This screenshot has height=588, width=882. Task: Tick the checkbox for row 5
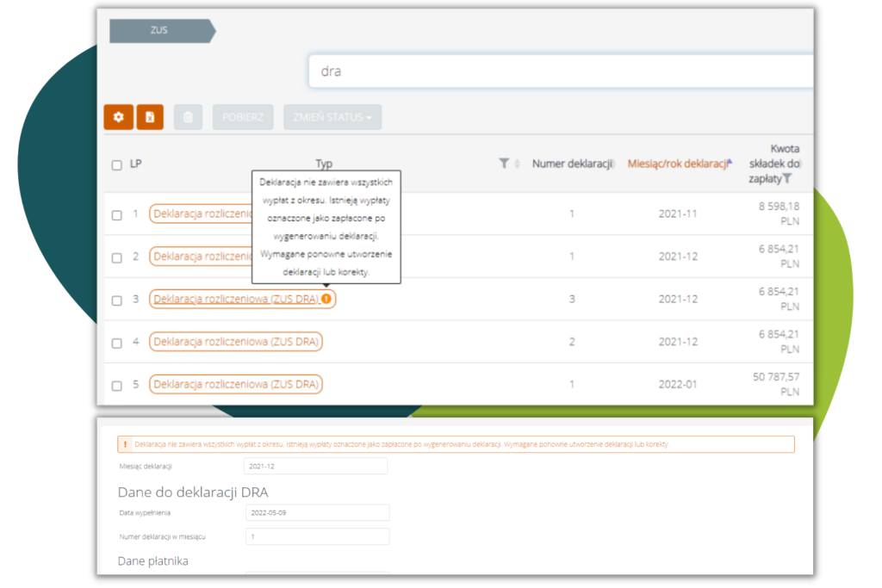pyautogui.click(x=116, y=385)
